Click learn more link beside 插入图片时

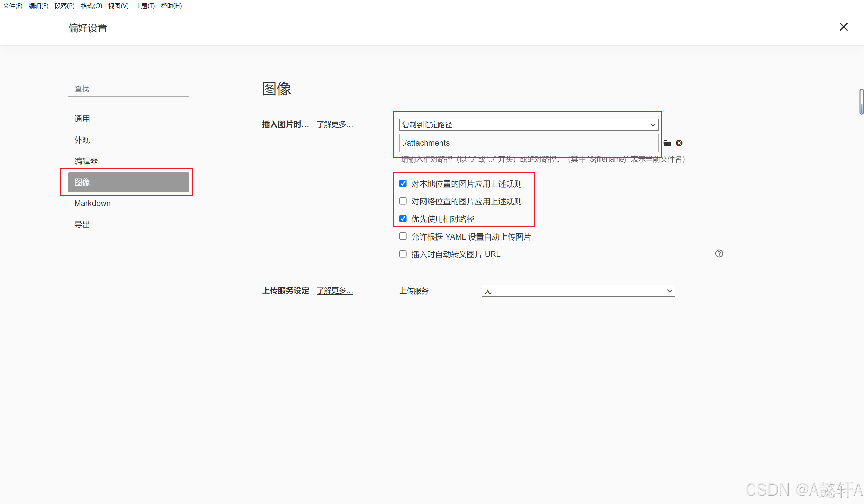coord(334,124)
